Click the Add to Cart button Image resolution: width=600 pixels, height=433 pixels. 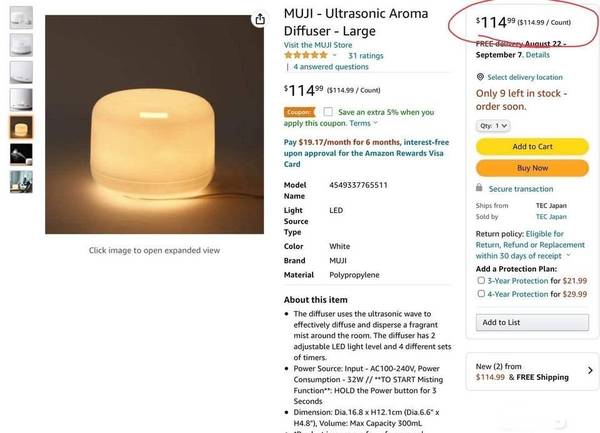tap(532, 146)
